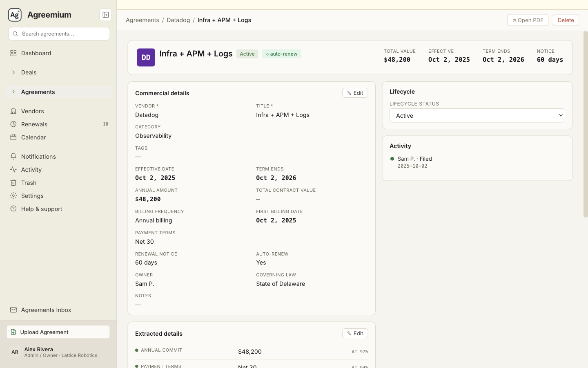The width and height of the screenshot is (588, 368).
Task: Click the Infra + APM + Logs heading
Action: [196, 54]
